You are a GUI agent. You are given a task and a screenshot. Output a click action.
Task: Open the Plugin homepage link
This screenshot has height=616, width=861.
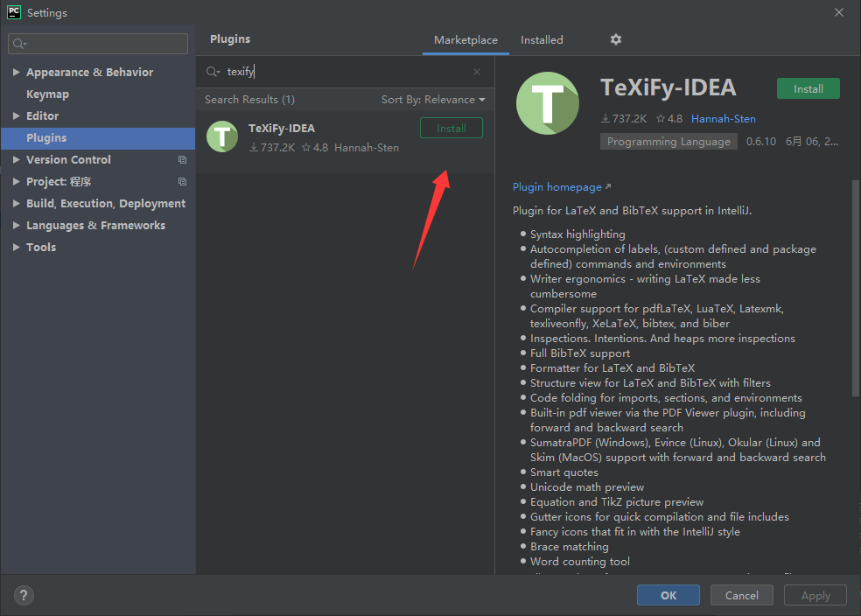point(562,187)
